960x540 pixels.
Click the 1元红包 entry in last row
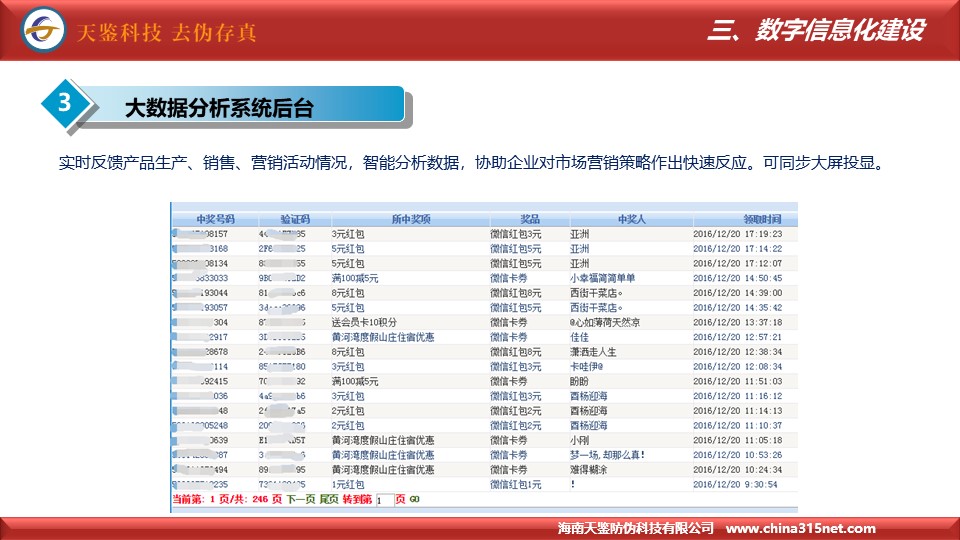click(x=348, y=484)
